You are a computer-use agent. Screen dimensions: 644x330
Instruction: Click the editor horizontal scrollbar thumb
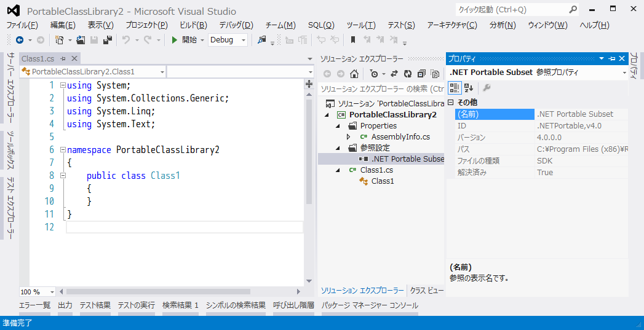pos(158,292)
